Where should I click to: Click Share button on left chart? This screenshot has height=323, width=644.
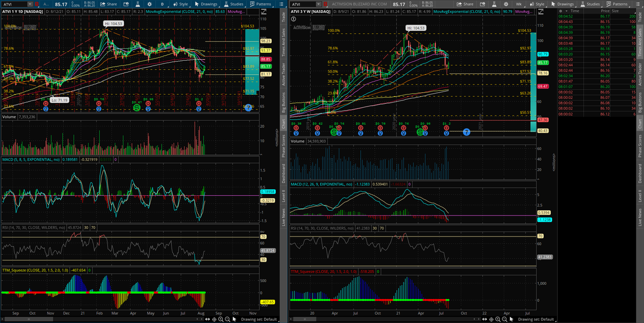click(109, 4)
